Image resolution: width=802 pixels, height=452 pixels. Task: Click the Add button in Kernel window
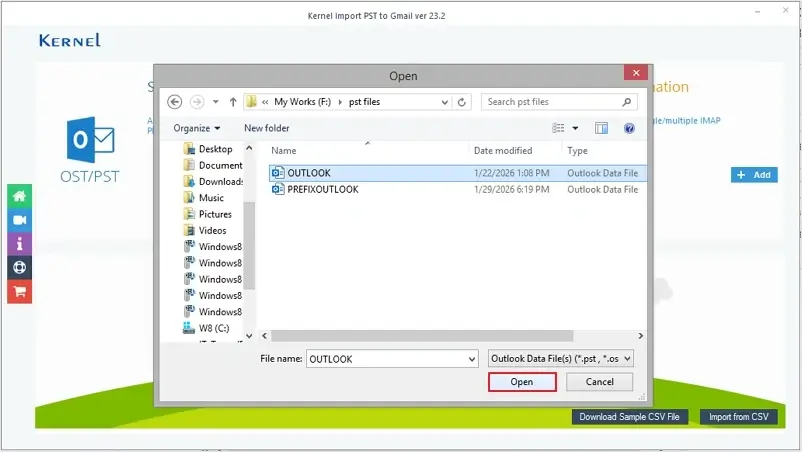(754, 175)
